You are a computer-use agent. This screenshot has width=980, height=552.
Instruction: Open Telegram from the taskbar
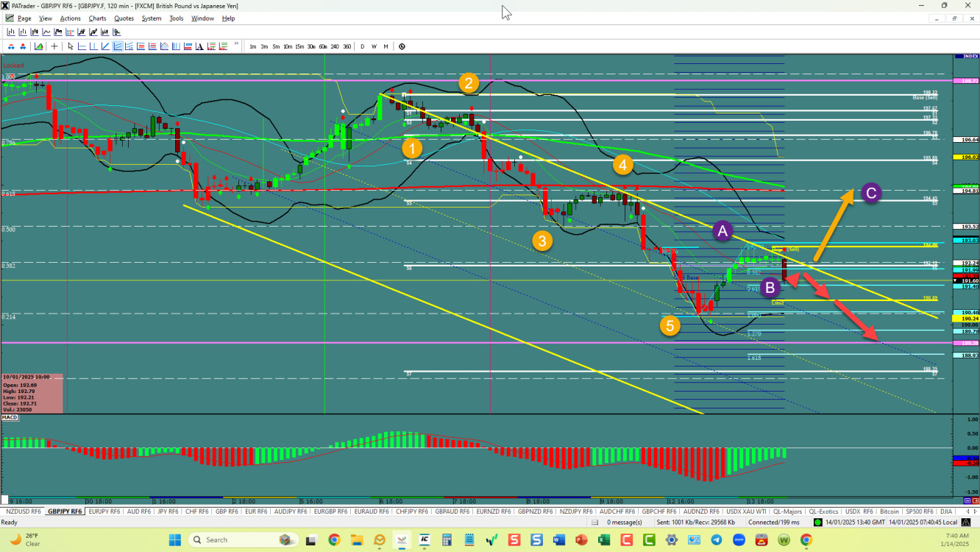click(x=717, y=539)
